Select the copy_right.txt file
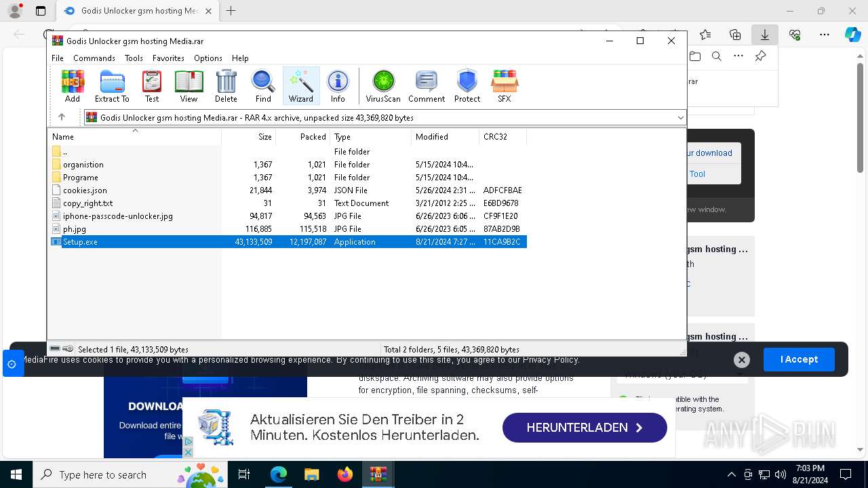The width and height of the screenshot is (868, 488). click(x=288, y=203)
